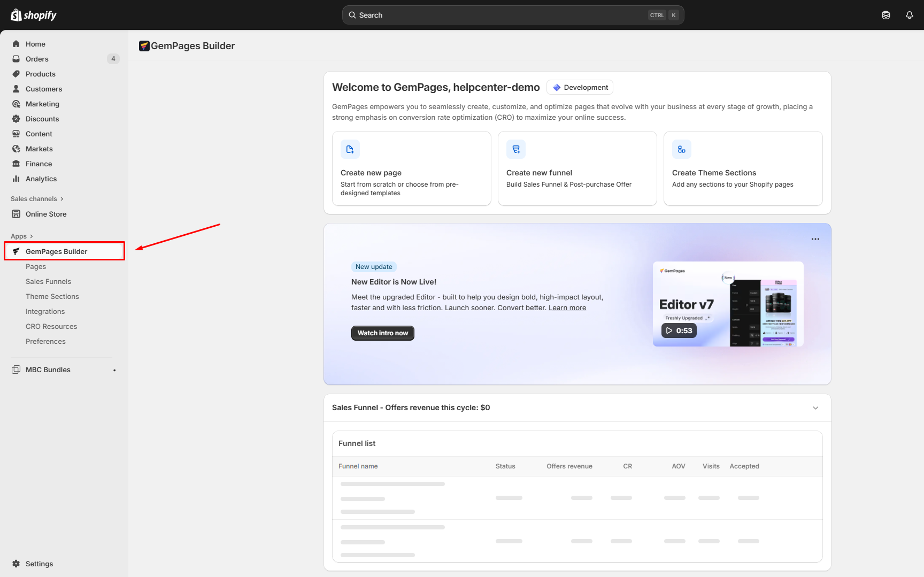Open the Sidekick assistant icon in top bar
Viewport: 924px width, 577px height.
pyautogui.click(x=886, y=15)
